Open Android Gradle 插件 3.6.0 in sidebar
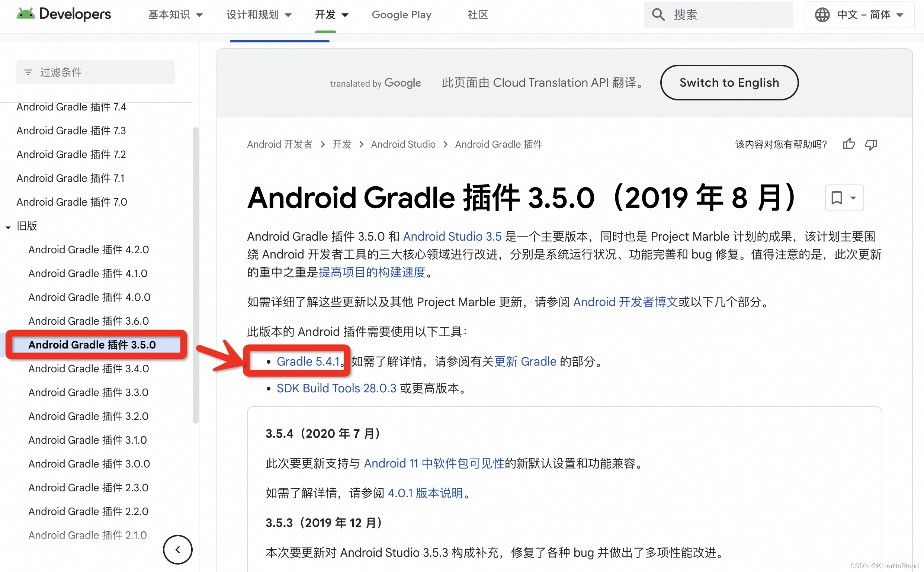The image size is (924, 572). tap(89, 321)
